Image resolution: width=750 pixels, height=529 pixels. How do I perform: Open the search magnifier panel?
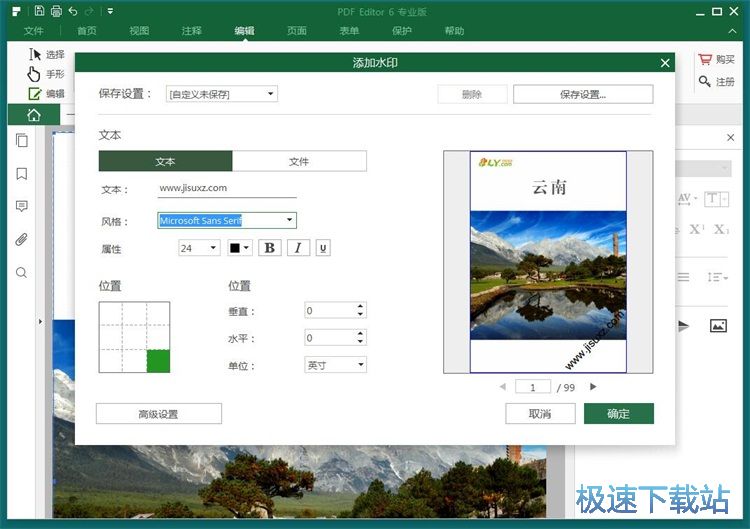click(x=22, y=273)
